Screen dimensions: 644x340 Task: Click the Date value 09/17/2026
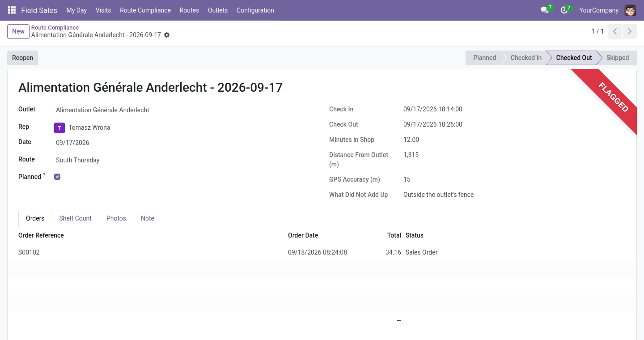[72, 143]
